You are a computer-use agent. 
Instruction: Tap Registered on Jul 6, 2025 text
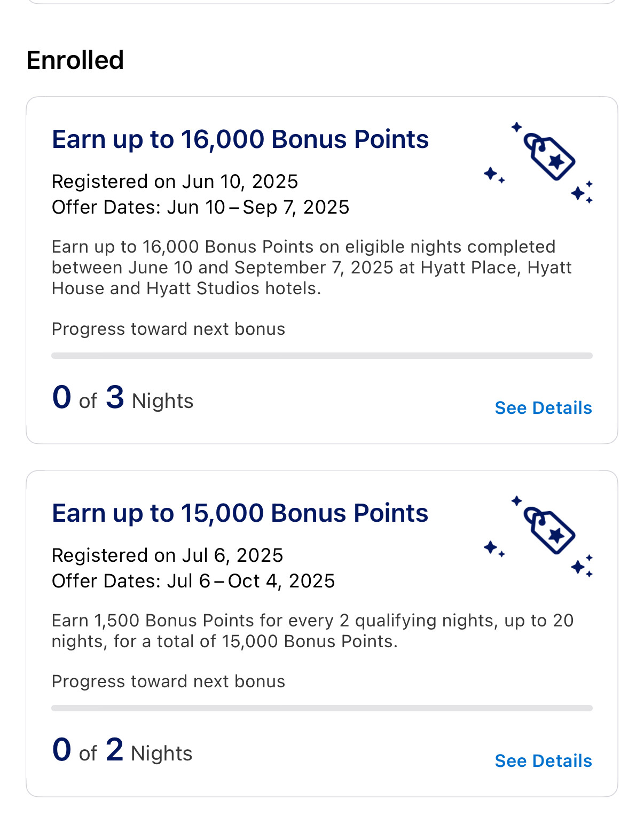(x=167, y=555)
